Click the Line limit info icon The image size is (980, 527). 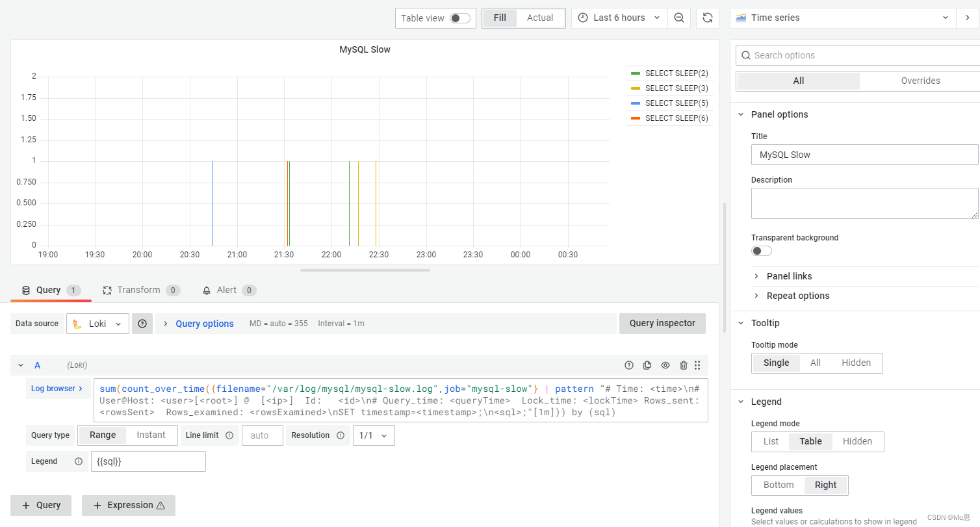[x=229, y=435]
